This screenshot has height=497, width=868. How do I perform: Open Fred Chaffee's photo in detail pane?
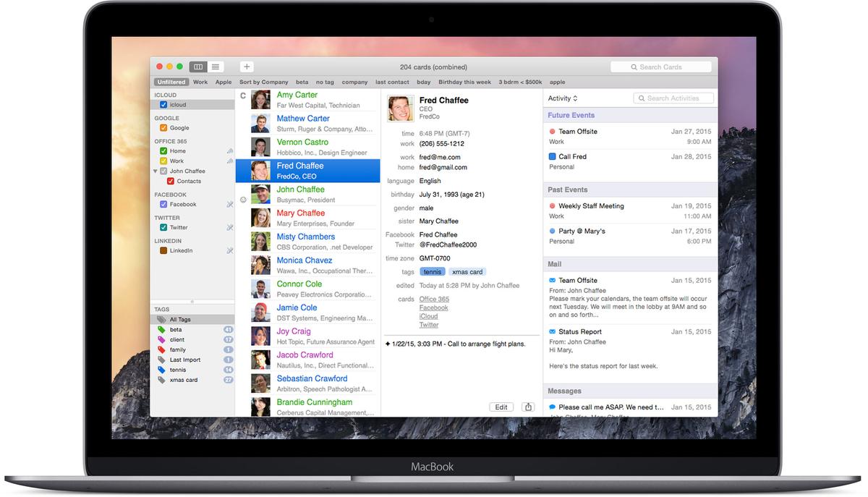pyautogui.click(x=401, y=109)
